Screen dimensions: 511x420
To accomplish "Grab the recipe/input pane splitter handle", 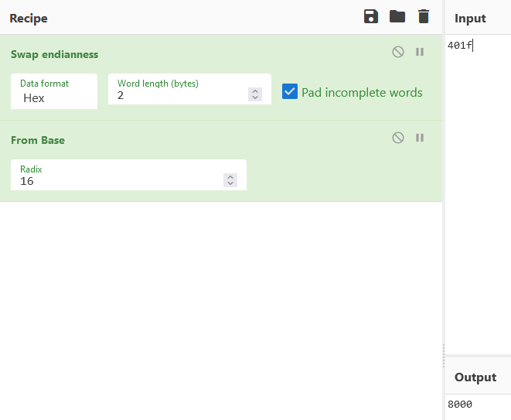I will pyautogui.click(x=443, y=356).
